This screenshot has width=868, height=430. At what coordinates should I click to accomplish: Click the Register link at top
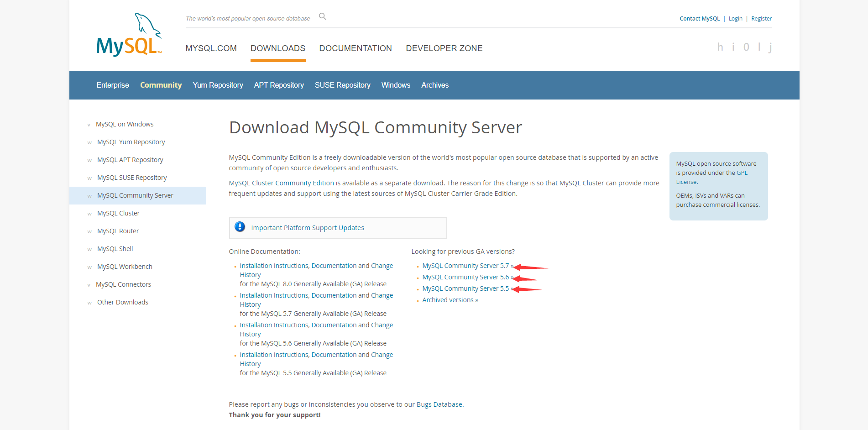(761, 19)
